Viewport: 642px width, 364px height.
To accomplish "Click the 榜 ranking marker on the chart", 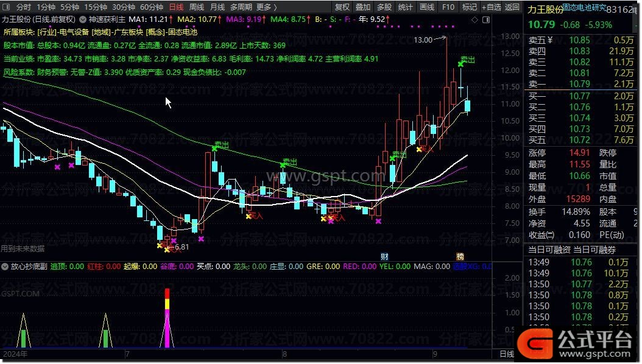I will click(460, 257).
